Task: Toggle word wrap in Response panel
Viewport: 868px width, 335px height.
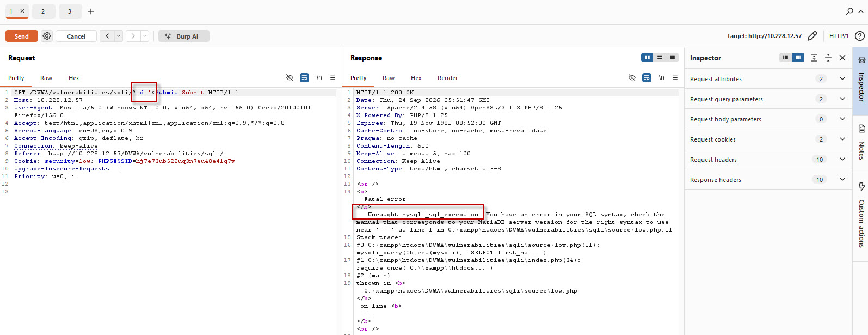Action: pyautogui.click(x=647, y=78)
